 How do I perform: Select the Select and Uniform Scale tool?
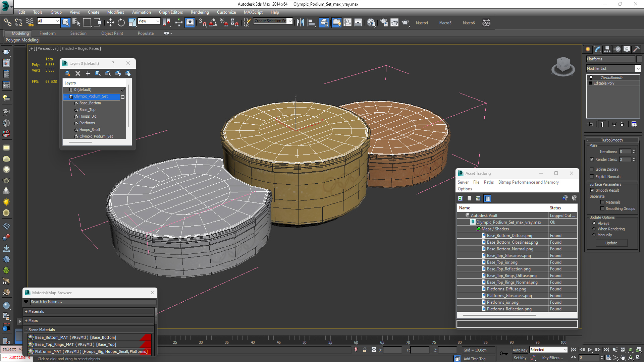pyautogui.click(x=132, y=22)
